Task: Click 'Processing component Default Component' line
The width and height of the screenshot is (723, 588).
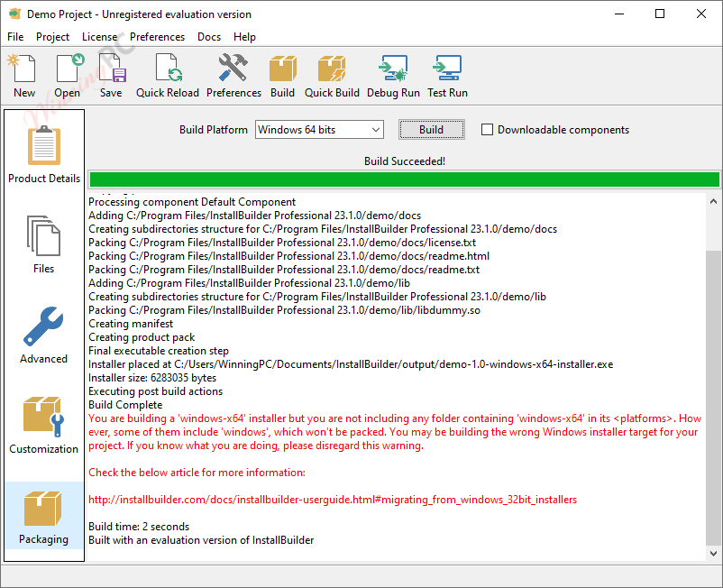Action: tap(192, 202)
